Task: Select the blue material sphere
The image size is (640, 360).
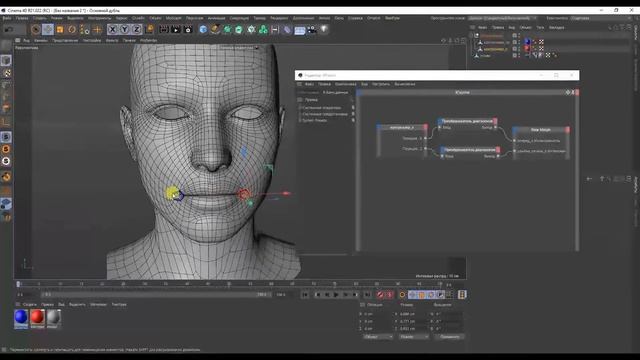Action: point(21,317)
